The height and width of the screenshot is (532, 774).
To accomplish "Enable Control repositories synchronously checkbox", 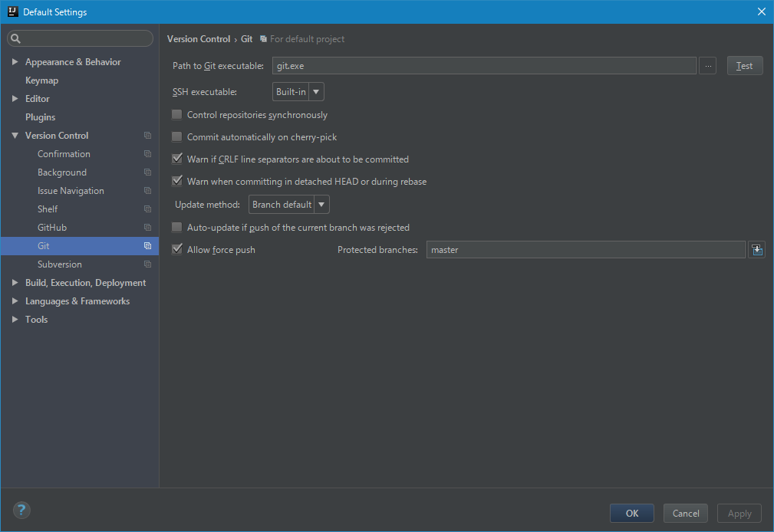I will click(177, 115).
